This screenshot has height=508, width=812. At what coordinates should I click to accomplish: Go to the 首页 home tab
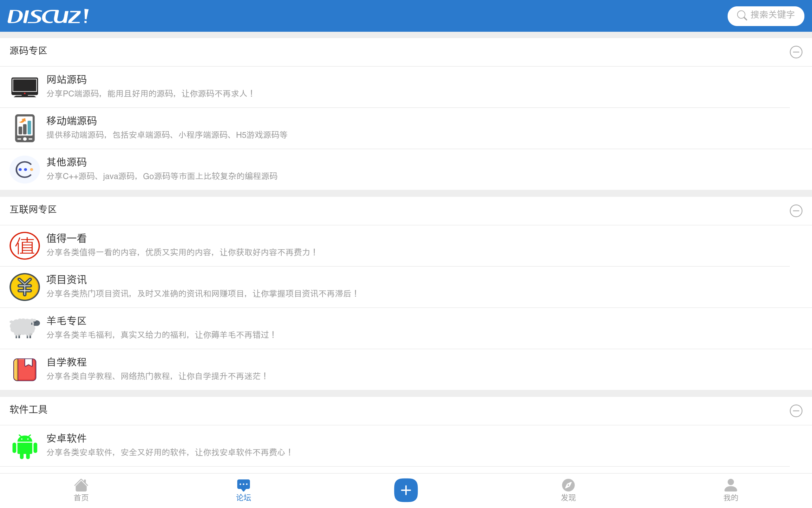coord(81,490)
